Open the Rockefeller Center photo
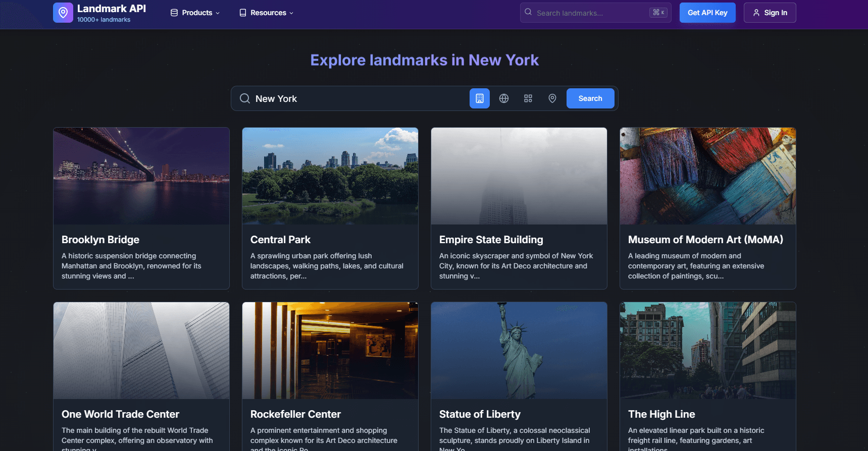 (x=330, y=351)
